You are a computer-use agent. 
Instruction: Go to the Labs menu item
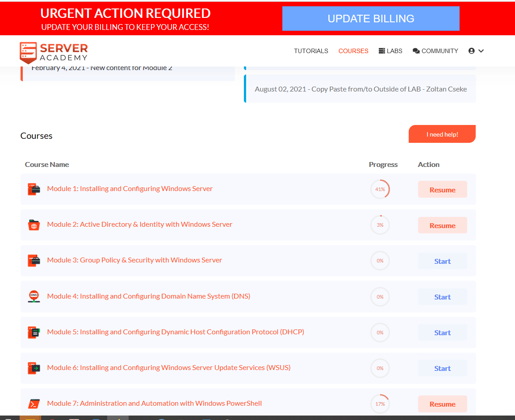coord(390,51)
